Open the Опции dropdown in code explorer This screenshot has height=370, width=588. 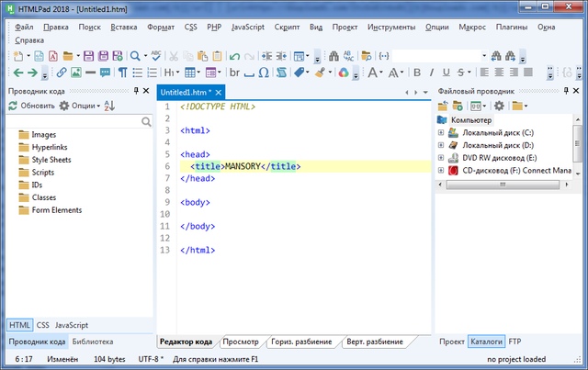80,107
